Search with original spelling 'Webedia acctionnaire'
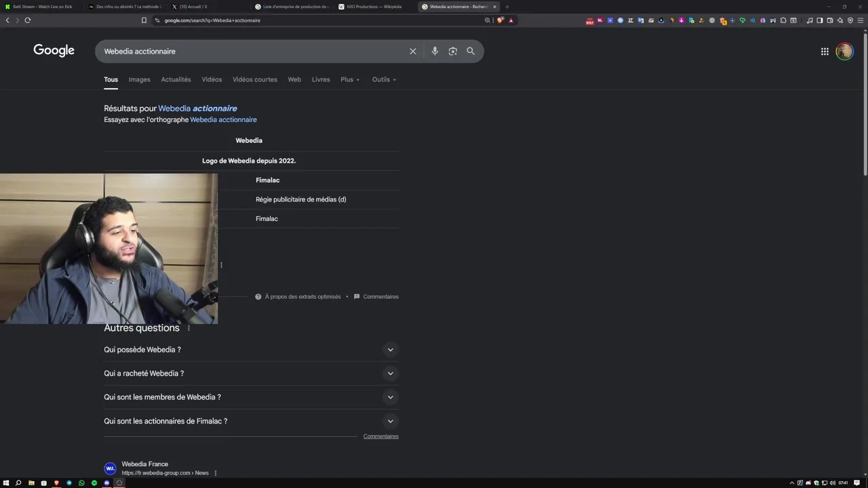 coord(223,120)
